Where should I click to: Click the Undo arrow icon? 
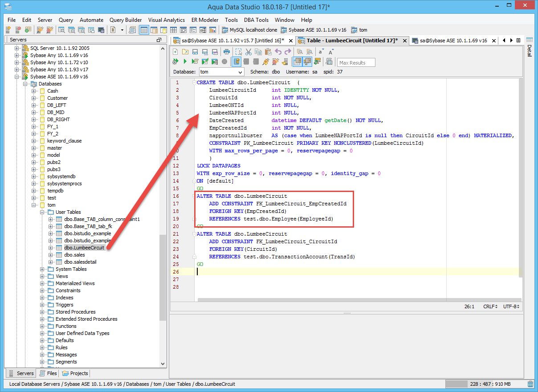click(278, 52)
